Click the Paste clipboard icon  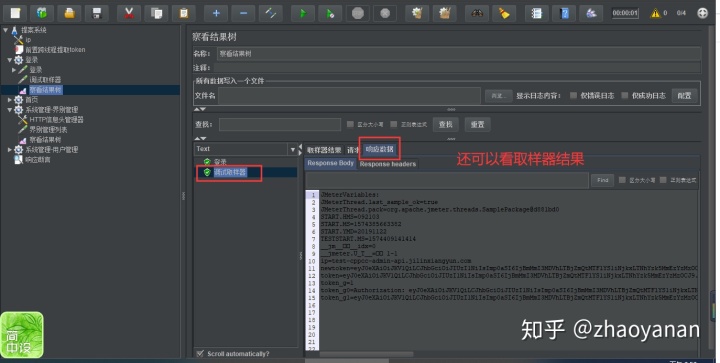coord(184,13)
